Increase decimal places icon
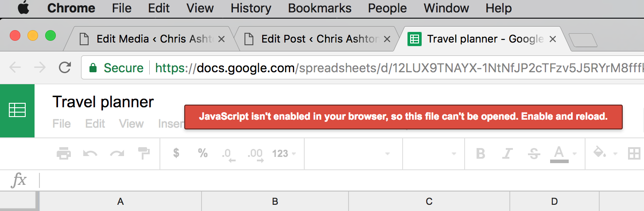The width and height of the screenshot is (644, 211). coord(256,154)
